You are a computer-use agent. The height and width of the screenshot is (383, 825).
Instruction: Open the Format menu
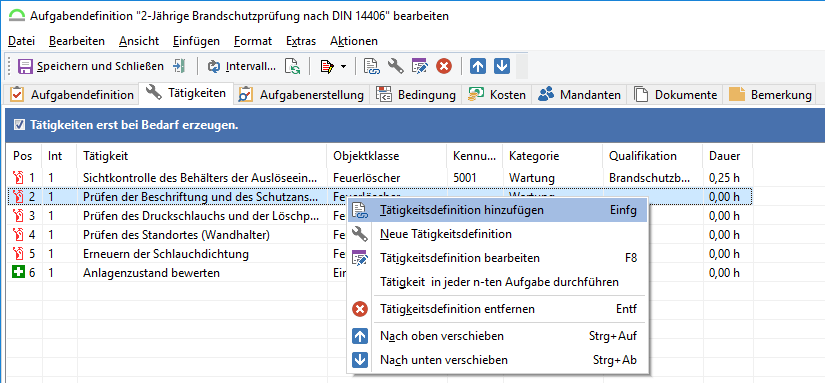[253, 41]
